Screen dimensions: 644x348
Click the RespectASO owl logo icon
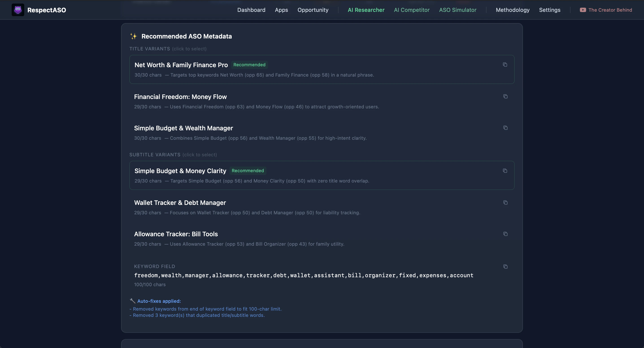click(x=18, y=10)
